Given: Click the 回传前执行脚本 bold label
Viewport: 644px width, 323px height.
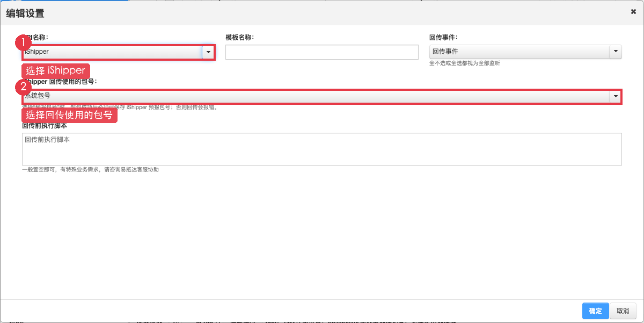Looking at the screenshot, I should coord(44,126).
